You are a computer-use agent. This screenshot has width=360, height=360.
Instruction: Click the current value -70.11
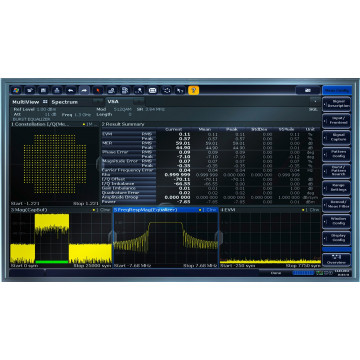[x=183, y=179]
